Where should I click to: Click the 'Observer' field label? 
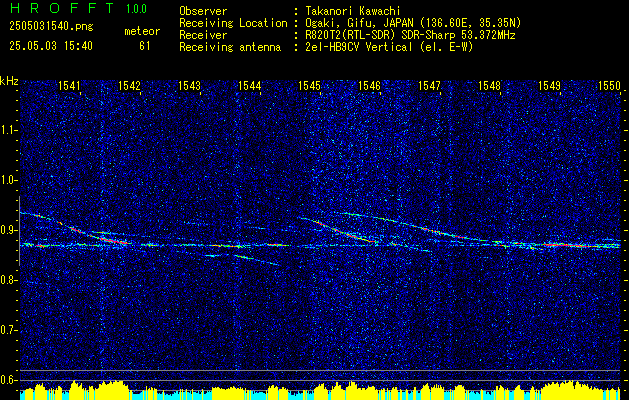pyautogui.click(x=203, y=11)
